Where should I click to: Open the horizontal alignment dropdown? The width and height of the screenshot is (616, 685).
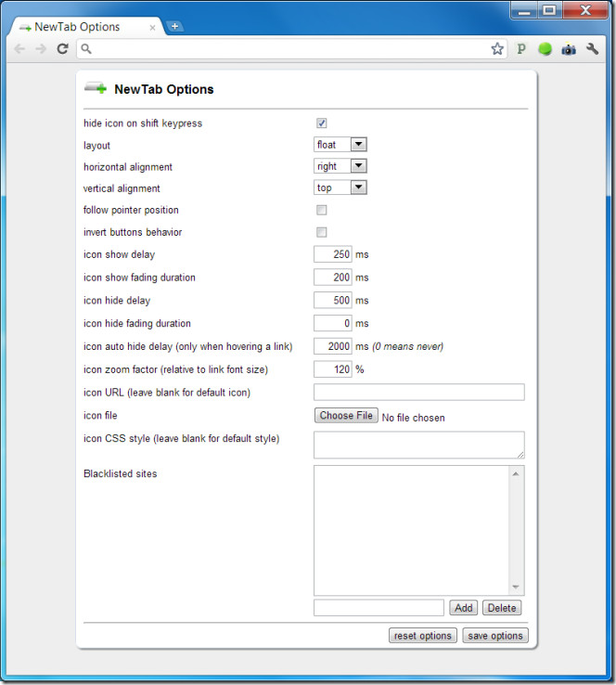pyautogui.click(x=340, y=166)
